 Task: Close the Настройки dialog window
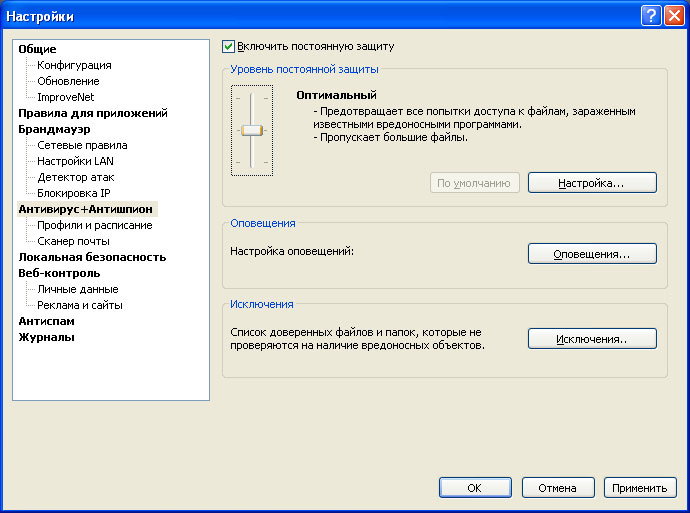coord(674,16)
